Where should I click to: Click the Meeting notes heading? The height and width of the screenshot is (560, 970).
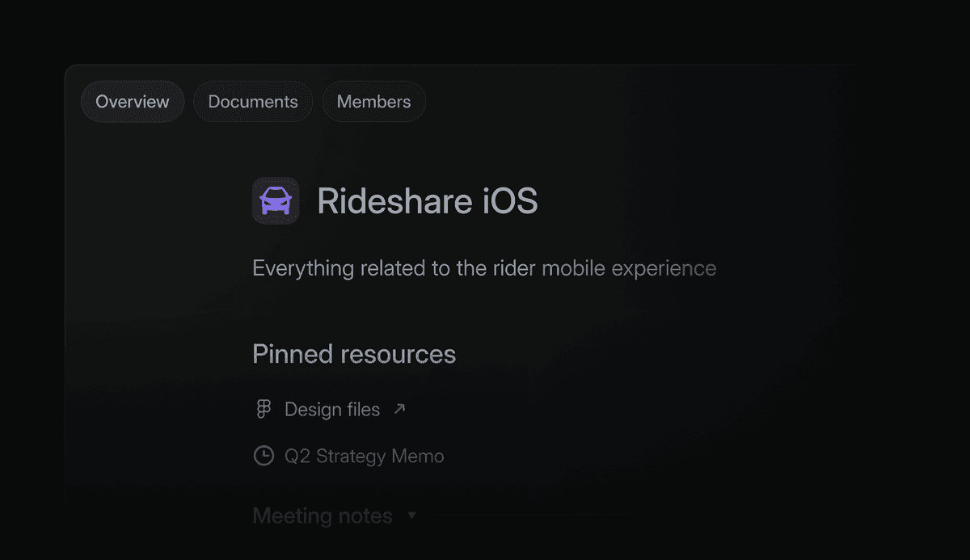[x=323, y=516]
